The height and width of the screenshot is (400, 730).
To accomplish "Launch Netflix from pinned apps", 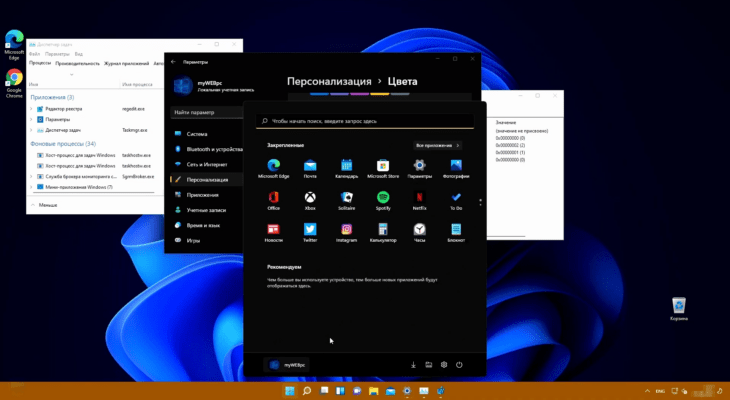I will [419, 201].
